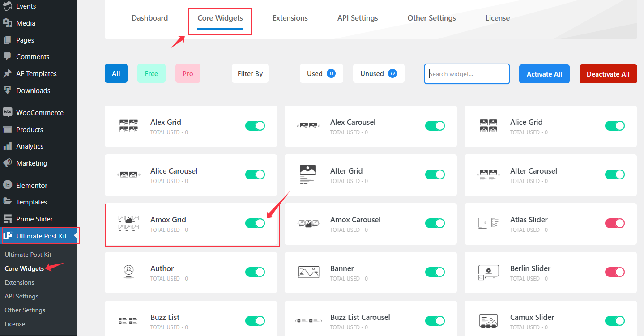Image resolution: width=644 pixels, height=336 pixels.
Task: Click the Author widget avatar icon
Action: [128, 272]
